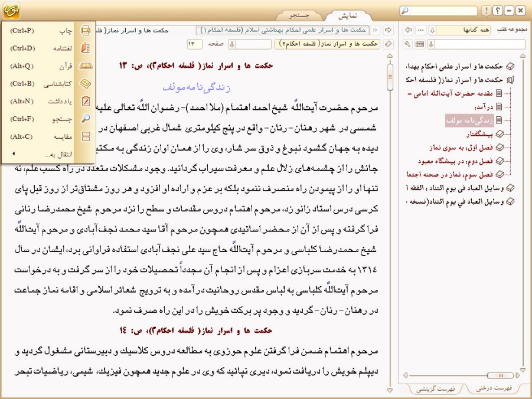Click the tree horizontal slider thumb
532x399 pixels.
(501, 375)
